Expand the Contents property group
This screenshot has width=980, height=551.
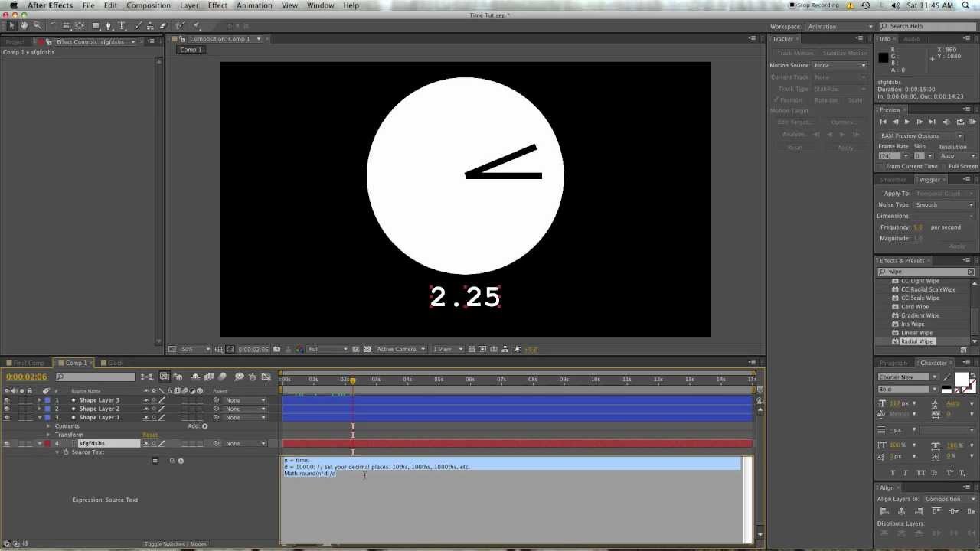[48, 426]
